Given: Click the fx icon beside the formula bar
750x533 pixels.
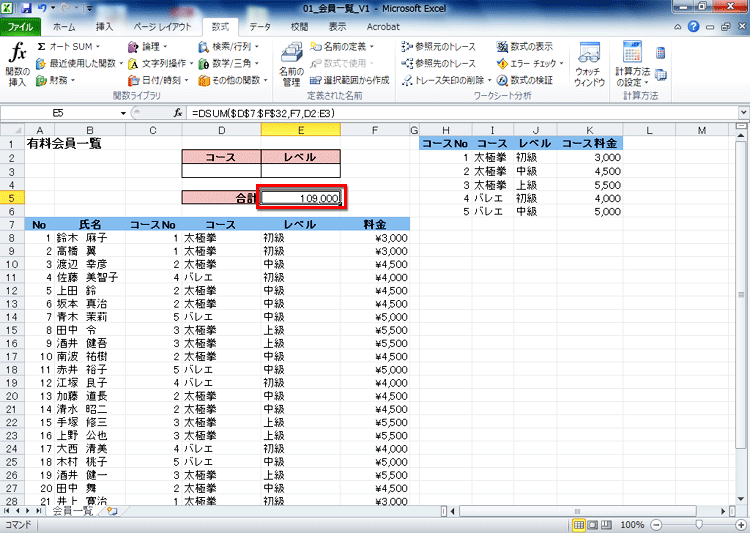Looking at the screenshot, I should pos(177,113).
